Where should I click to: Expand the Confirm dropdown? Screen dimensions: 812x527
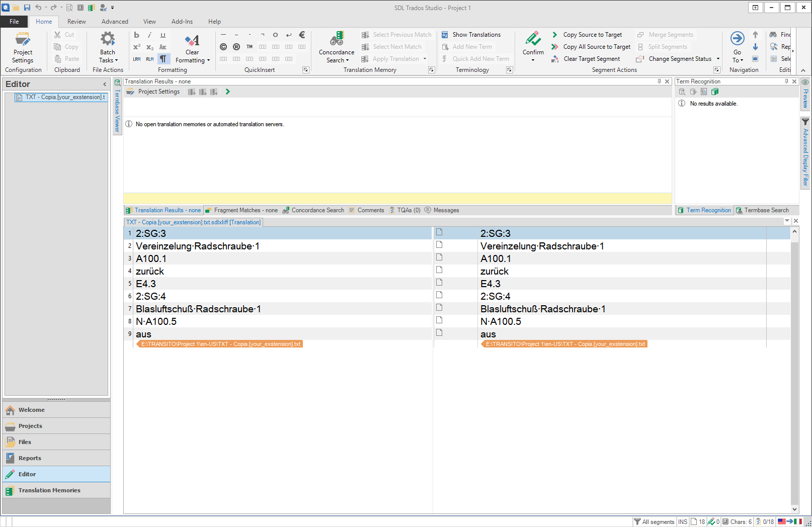point(533,60)
